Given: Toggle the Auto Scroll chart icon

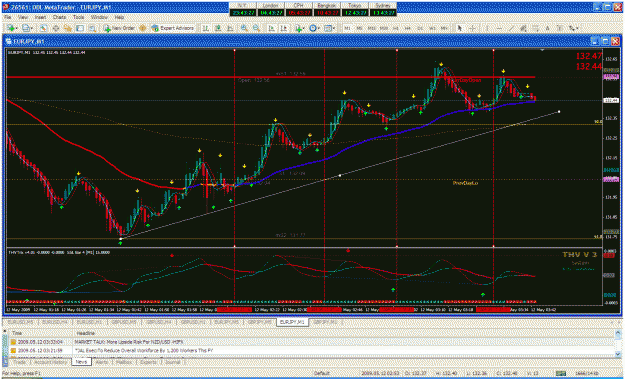Looking at the screenshot, I should point(271,28).
